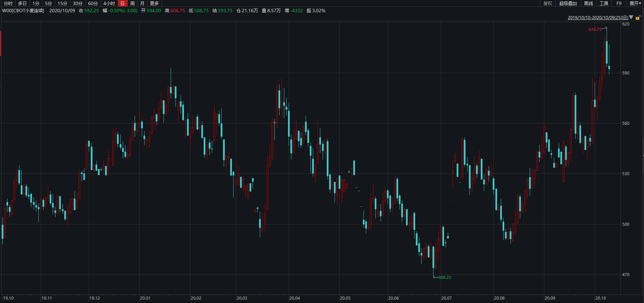Open the 画线 drawing tools
Viewport: 644px width, 303px height.
589,3
